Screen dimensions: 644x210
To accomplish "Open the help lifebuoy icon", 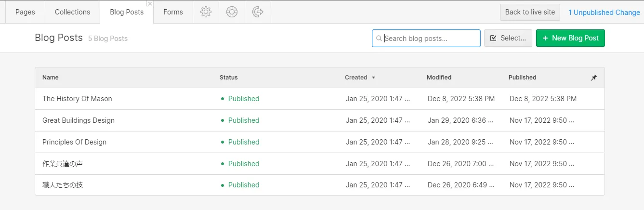I will [x=232, y=12].
